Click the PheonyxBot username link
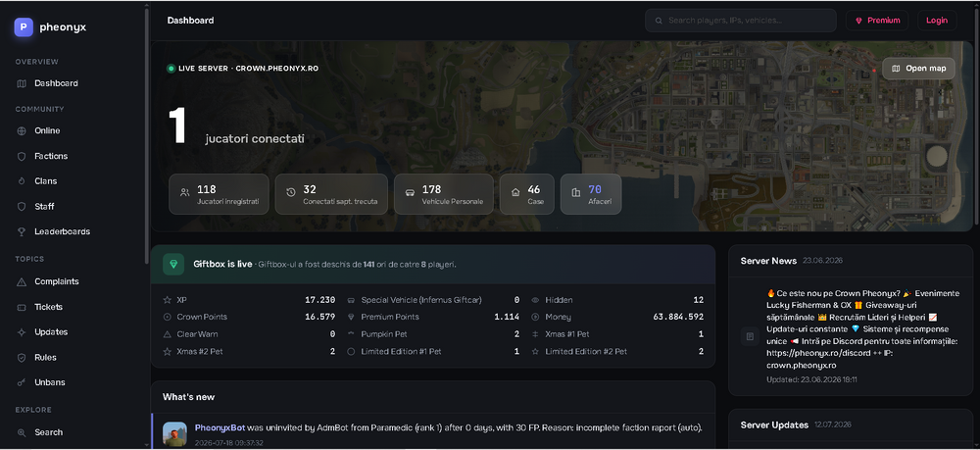980x450 pixels. (220, 428)
